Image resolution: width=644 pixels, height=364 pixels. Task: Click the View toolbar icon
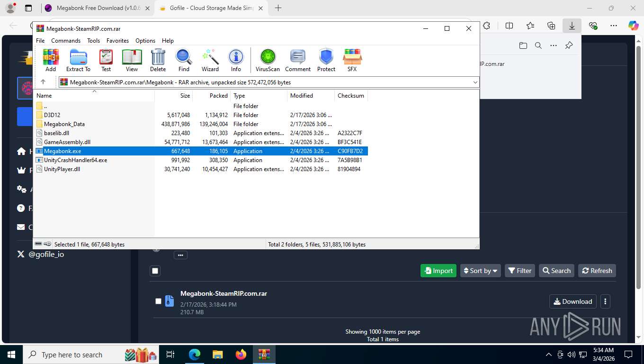point(132,60)
